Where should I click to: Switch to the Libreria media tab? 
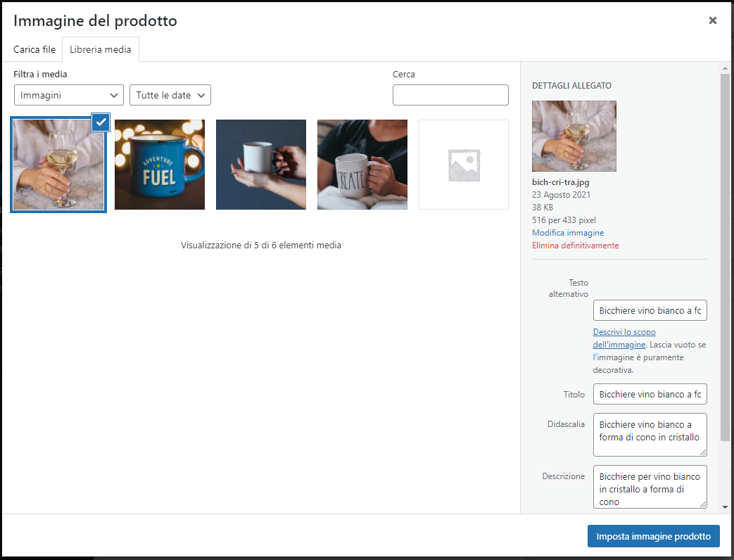(101, 50)
